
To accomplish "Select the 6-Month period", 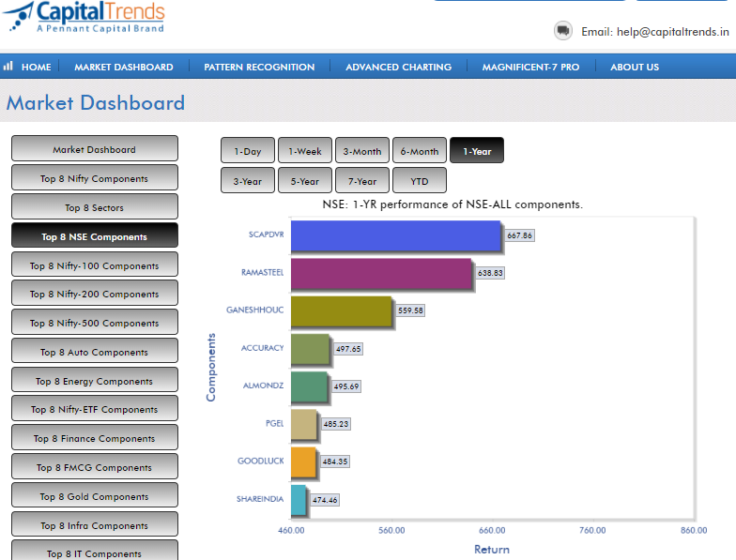I will click(x=419, y=150).
